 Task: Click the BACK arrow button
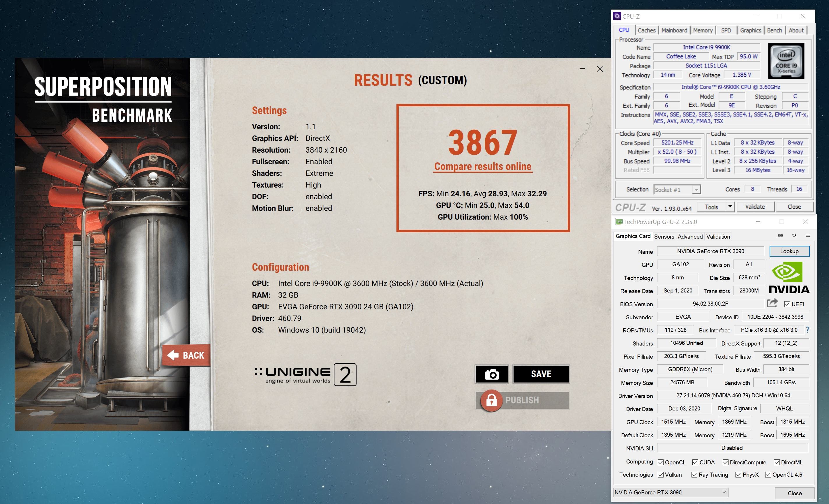pyautogui.click(x=186, y=355)
